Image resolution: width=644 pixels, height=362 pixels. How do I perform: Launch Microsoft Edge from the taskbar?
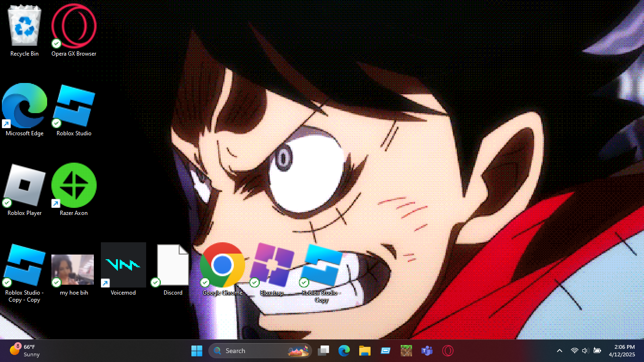click(x=344, y=351)
